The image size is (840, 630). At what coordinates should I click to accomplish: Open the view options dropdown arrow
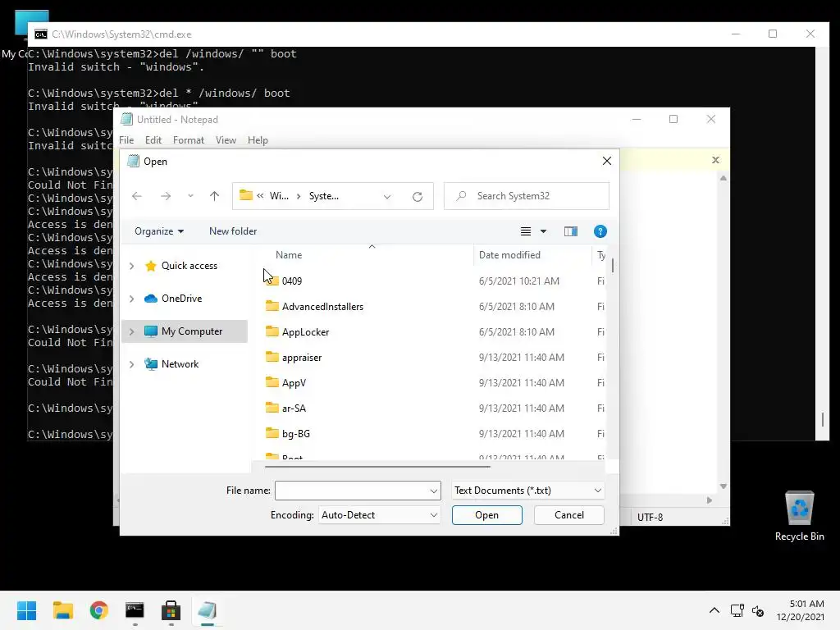coord(543,231)
